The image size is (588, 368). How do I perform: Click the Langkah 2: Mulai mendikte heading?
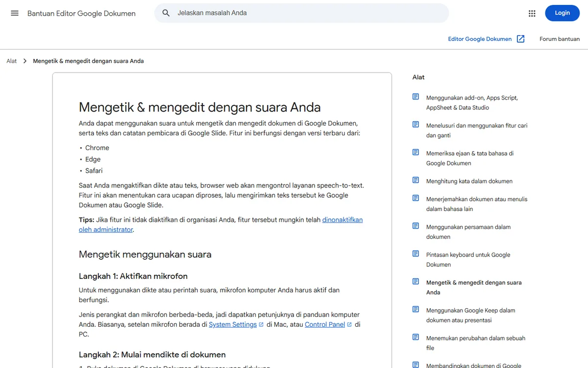click(152, 355)
